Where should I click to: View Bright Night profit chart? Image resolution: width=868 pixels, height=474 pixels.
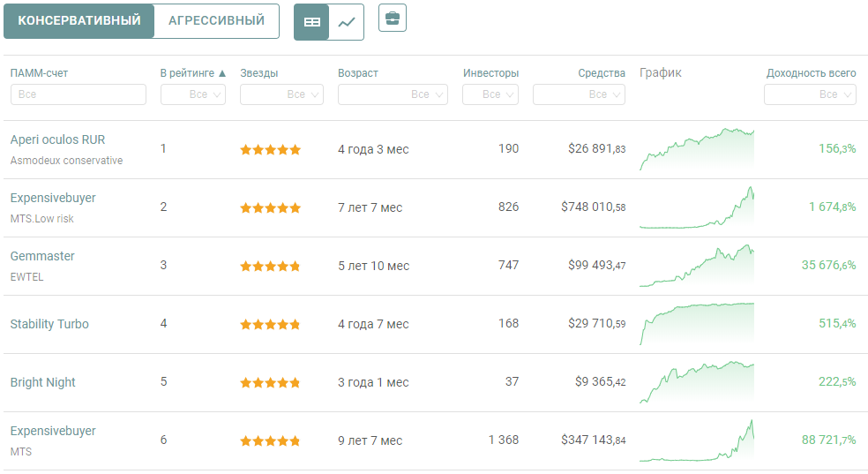click(x=697, y=382)
